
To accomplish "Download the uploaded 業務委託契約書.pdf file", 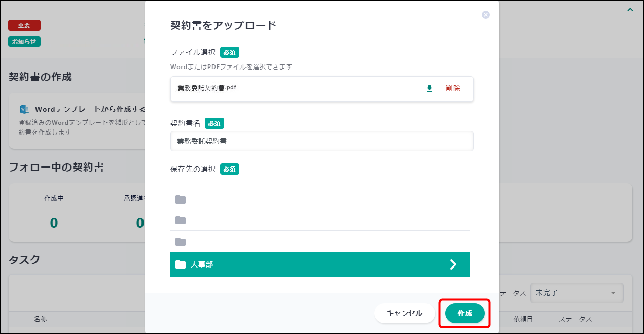I will point(429,88).
